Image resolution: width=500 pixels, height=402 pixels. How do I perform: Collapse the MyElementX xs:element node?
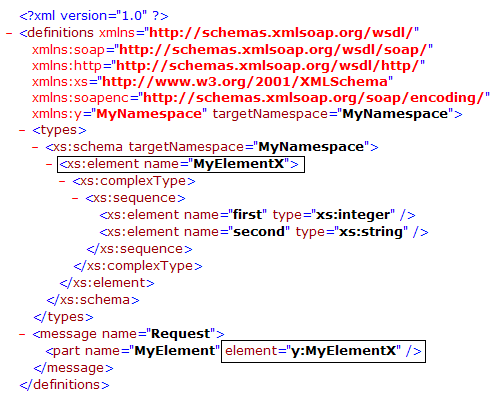pyautogui.click(x=49, y=164)
